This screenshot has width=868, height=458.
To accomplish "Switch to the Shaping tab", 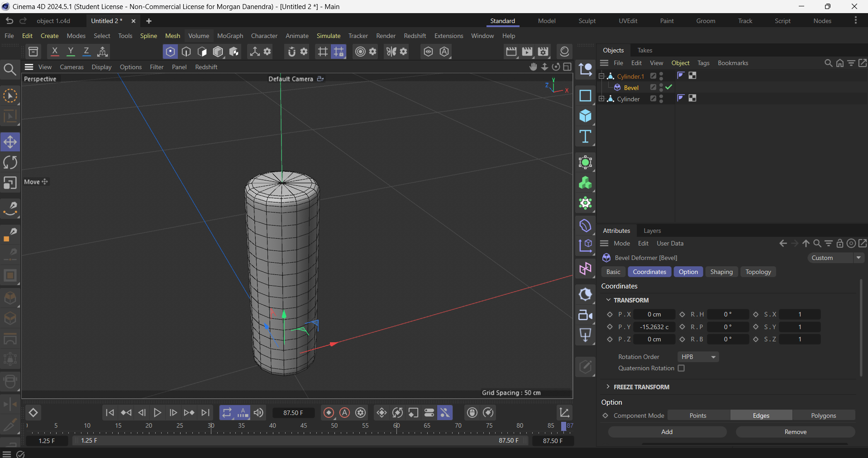I will tap(721, 272).
